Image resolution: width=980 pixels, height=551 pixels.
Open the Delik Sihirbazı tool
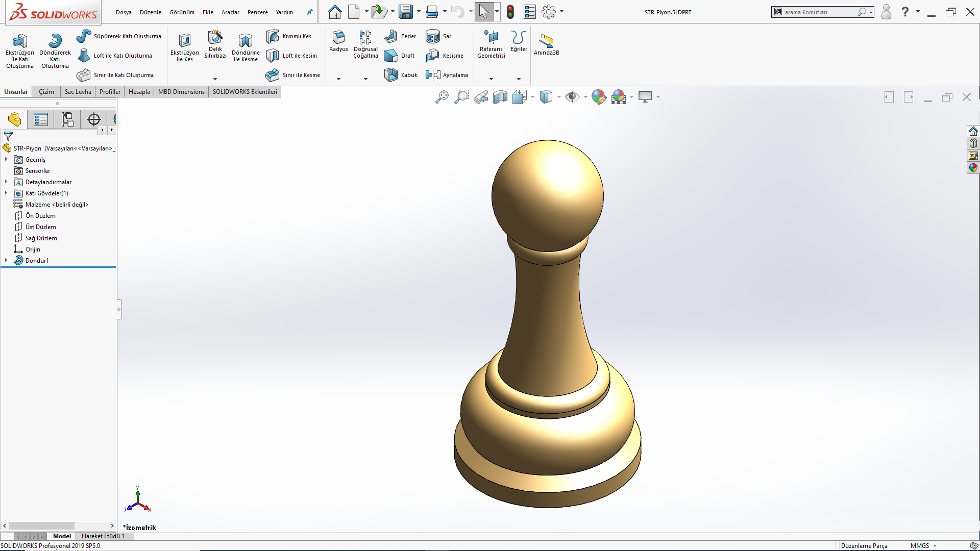point(215,38)
